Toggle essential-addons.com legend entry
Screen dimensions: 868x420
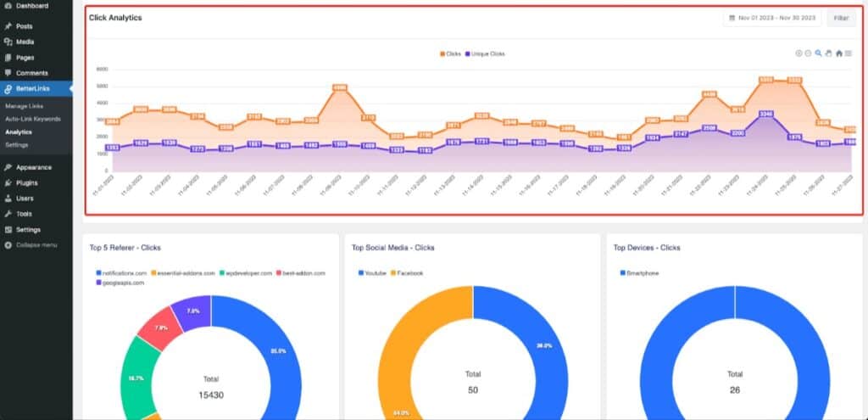pos(183,273)
